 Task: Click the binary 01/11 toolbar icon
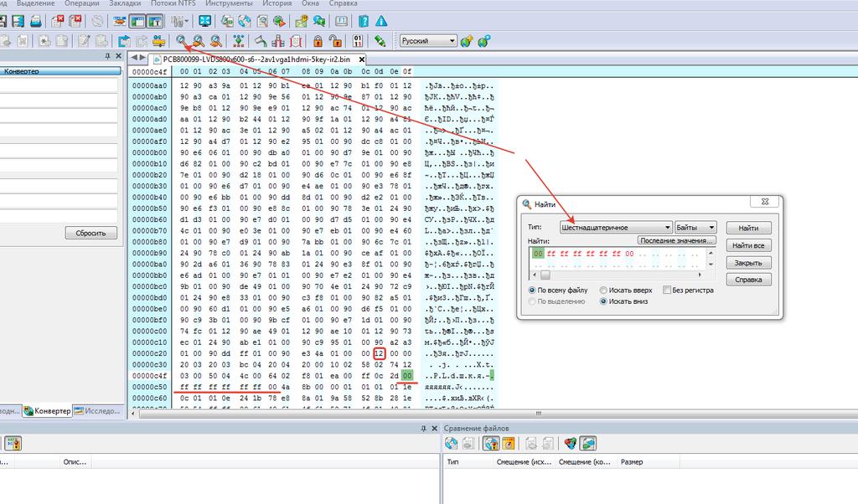point(359,40)
